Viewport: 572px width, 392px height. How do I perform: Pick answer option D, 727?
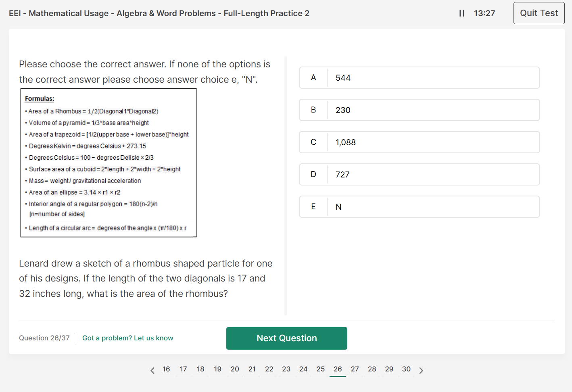(x=419, y=175)
